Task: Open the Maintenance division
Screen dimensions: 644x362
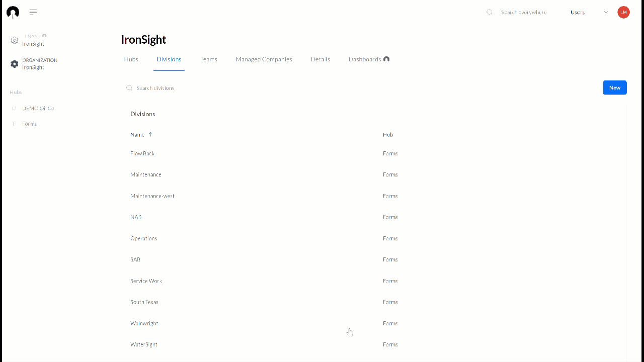Action: pos(146,174)
